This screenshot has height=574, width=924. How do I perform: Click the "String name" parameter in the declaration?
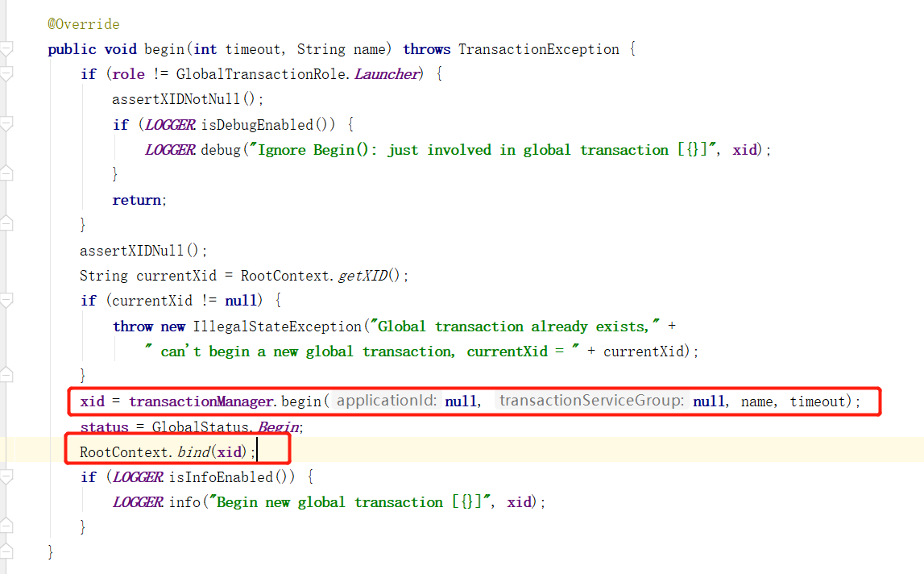tap(342, 49)
